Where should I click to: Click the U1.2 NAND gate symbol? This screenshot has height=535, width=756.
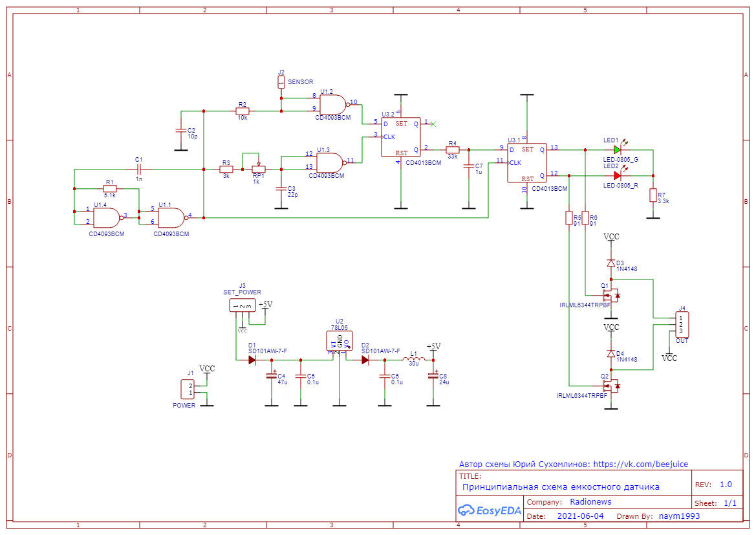coord(332,105)
